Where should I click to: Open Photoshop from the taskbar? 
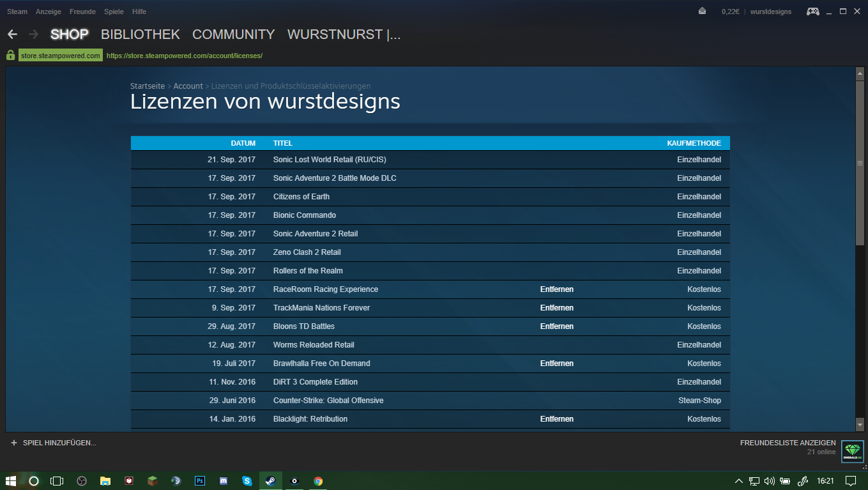(199, 480)
